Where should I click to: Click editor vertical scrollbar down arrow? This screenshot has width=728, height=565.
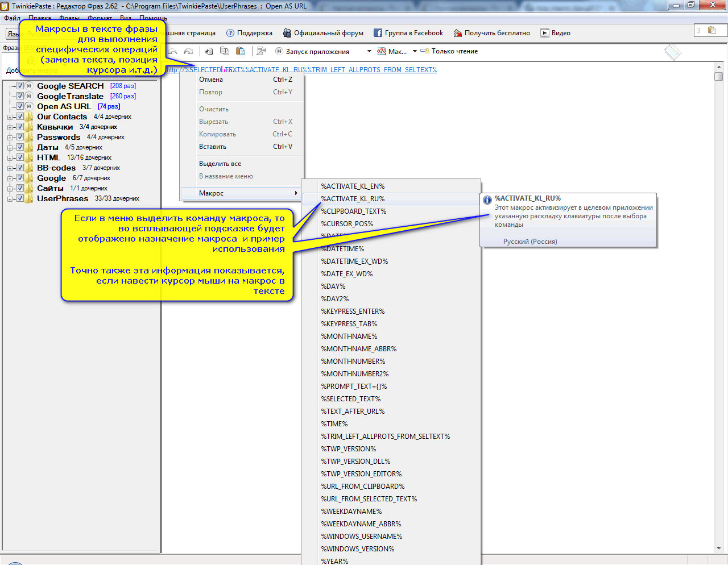[x=719, y=549]
